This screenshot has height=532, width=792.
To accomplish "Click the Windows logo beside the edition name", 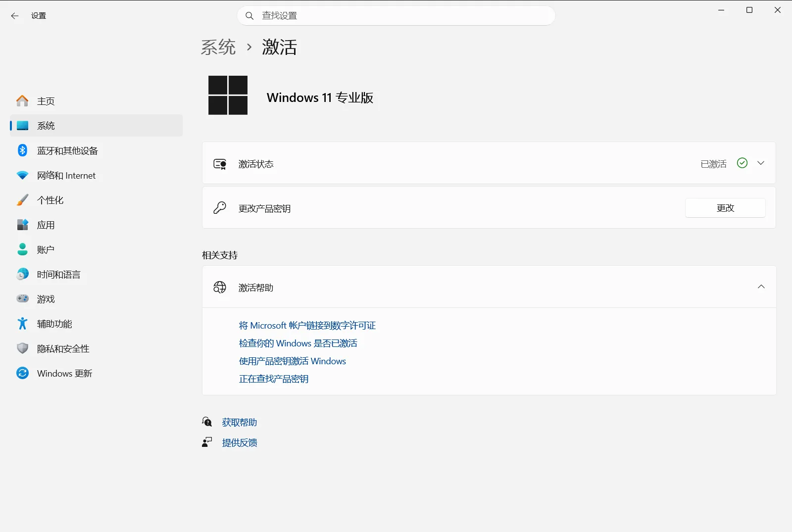I will 228,95.
